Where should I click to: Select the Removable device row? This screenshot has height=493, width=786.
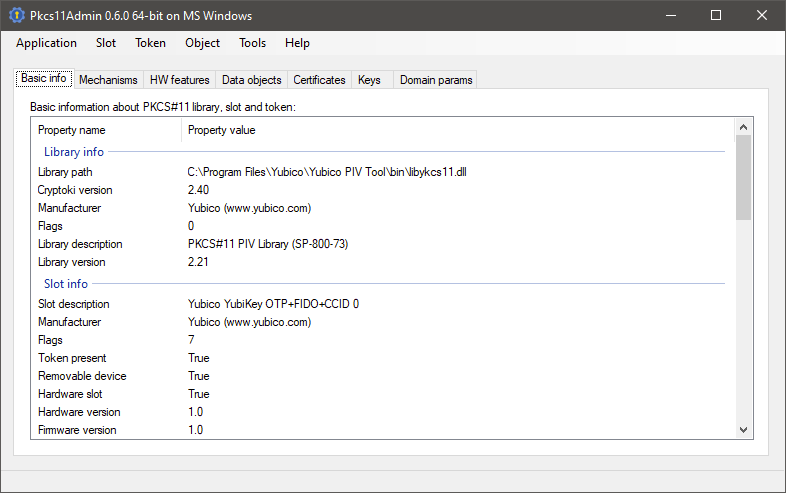(x=383, y=376)
